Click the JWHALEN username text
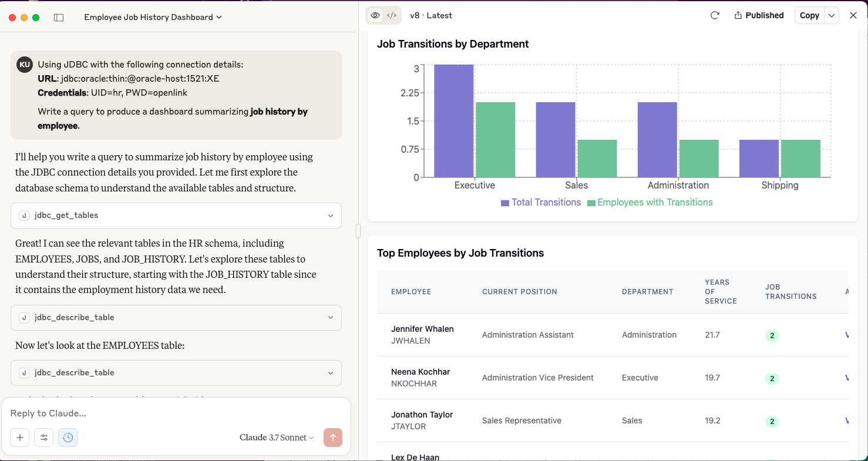Image resolution: width=868 pixels, height=461 pixels. click(x=411, y=341)
